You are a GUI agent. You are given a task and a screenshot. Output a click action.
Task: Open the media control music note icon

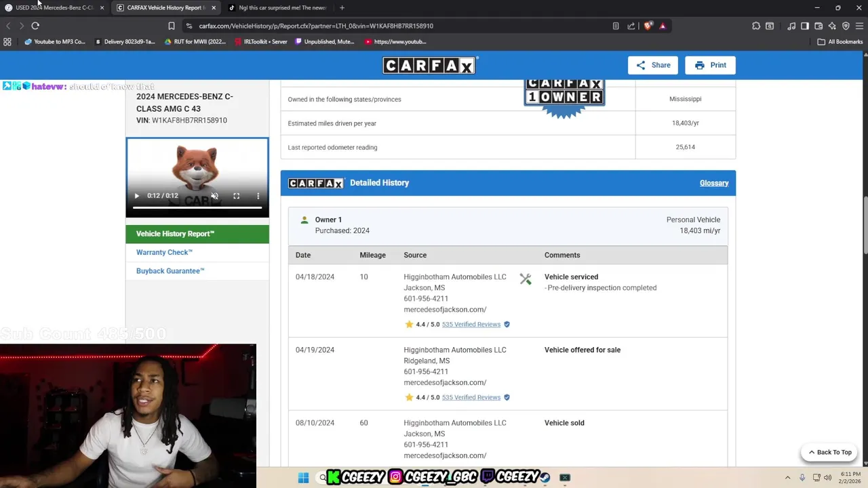791,26
